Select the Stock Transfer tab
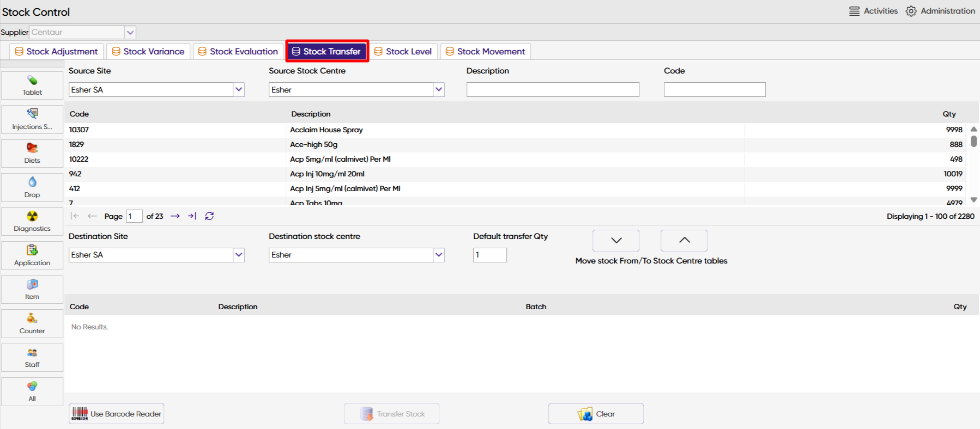 coord(327,51)
